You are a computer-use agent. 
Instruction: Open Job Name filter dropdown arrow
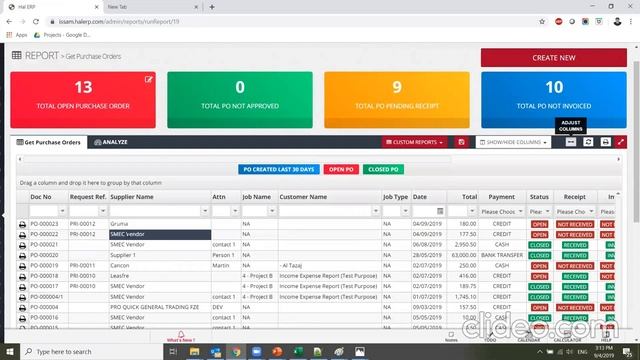pyautogui.click(x=272, y=211)
